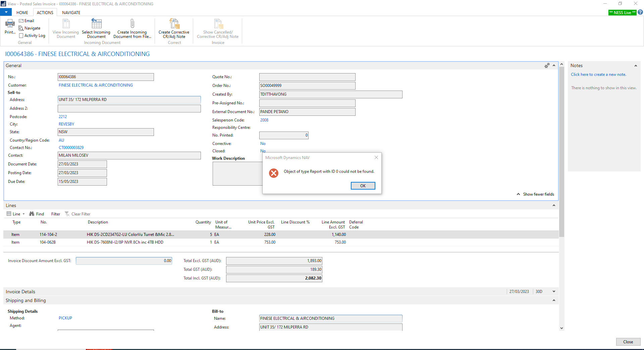Click the State field NSW
This screenshot has width=644, height=350.
coord(106,132)
